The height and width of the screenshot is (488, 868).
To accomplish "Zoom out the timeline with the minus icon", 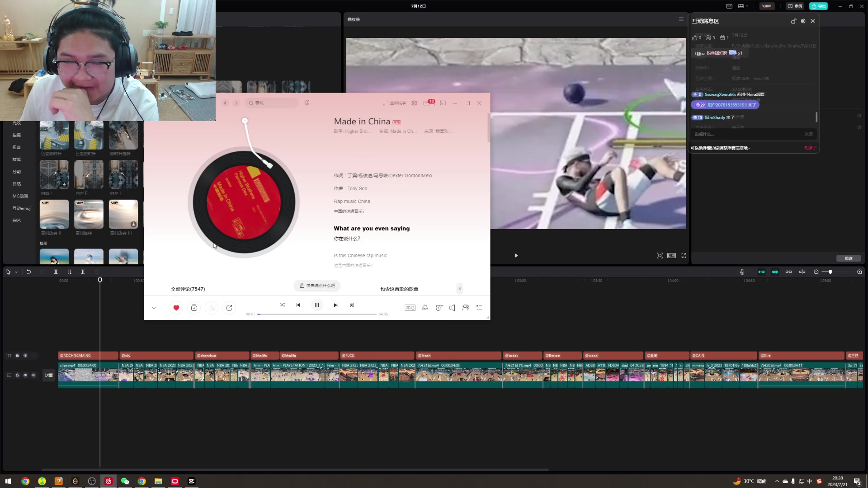I will point(816,272).
